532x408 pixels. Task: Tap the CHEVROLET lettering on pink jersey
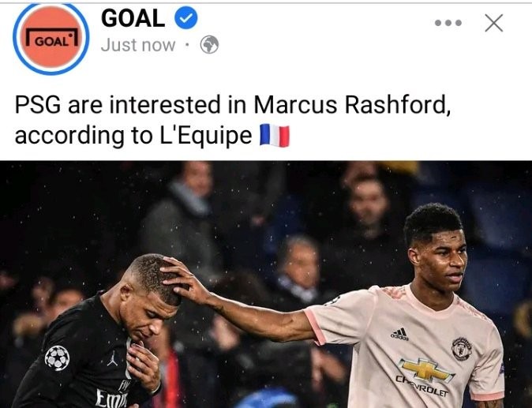click(421, 386)
